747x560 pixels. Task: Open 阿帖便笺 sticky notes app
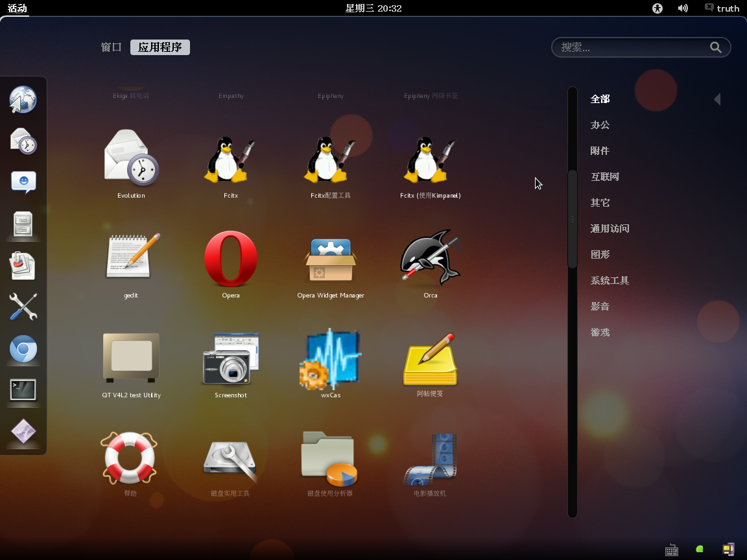point(430,364)
